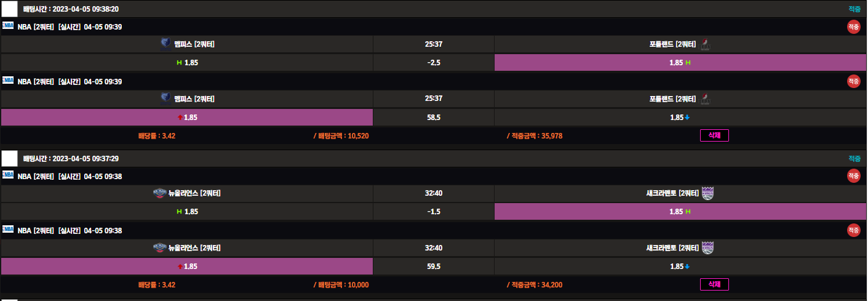868x301 pixels.
Task: Click the red up arrow beside Memphis 1.85 over 58.5
Action: [180, 117]
